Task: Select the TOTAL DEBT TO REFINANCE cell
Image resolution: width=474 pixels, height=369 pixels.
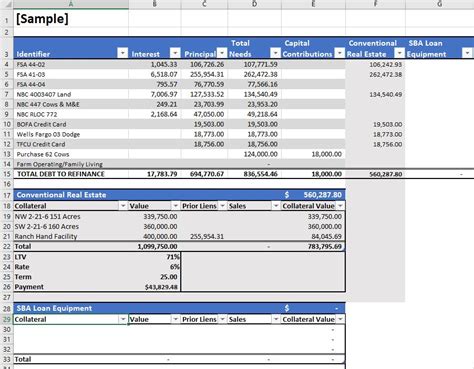Action: 71,174
